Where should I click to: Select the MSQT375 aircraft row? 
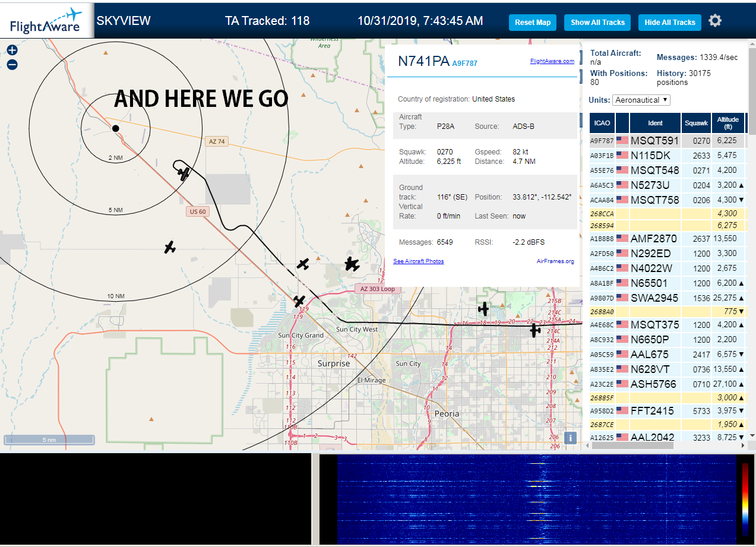coord(667,325)
